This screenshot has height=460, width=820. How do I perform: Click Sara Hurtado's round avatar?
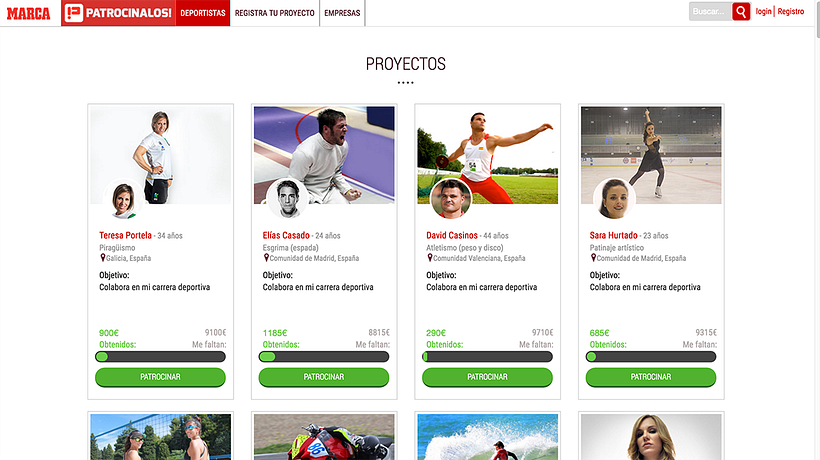pyautogui.click(x=614, y=199)
